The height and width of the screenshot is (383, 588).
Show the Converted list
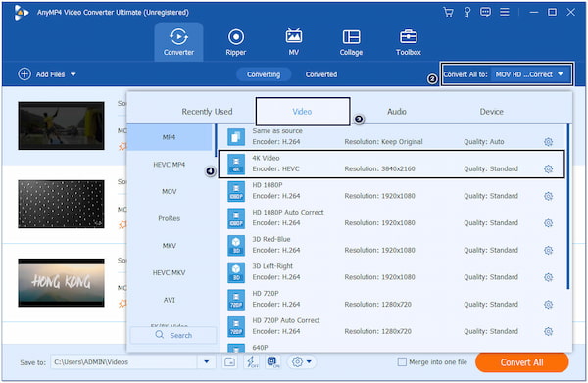321,74
